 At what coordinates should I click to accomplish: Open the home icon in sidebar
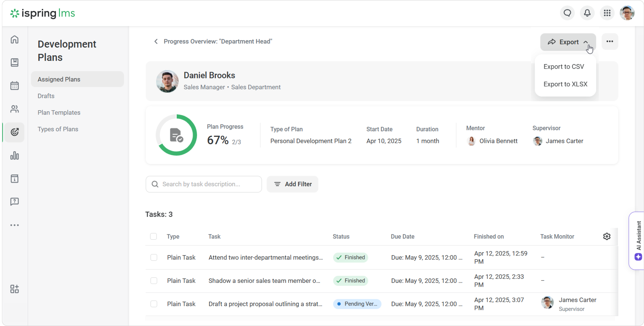point(15,39)
